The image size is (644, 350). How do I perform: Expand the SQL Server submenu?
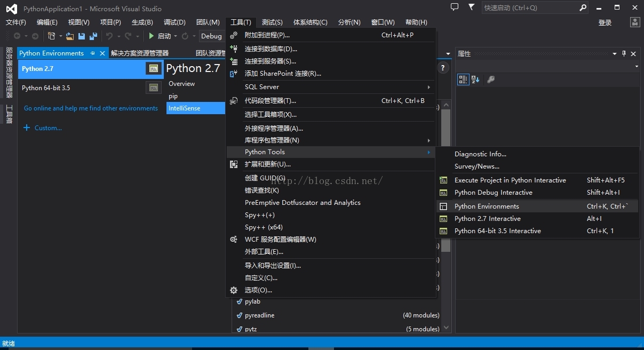pos(331,87)
